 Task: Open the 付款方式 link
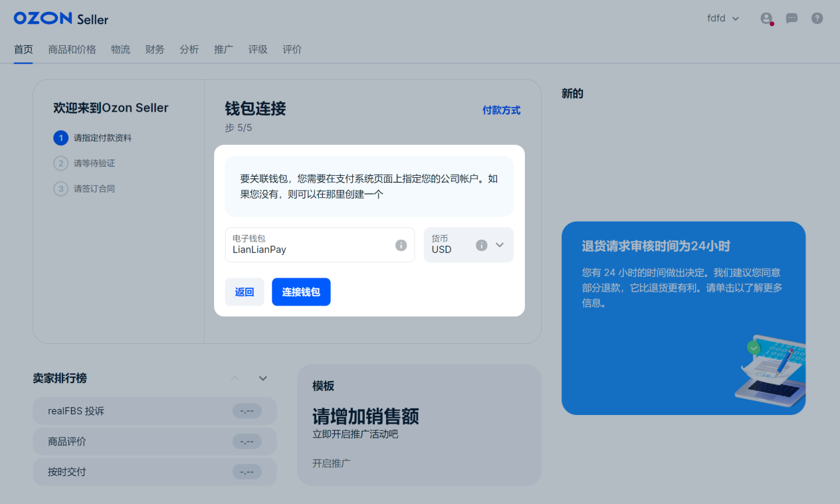(502, 110)
